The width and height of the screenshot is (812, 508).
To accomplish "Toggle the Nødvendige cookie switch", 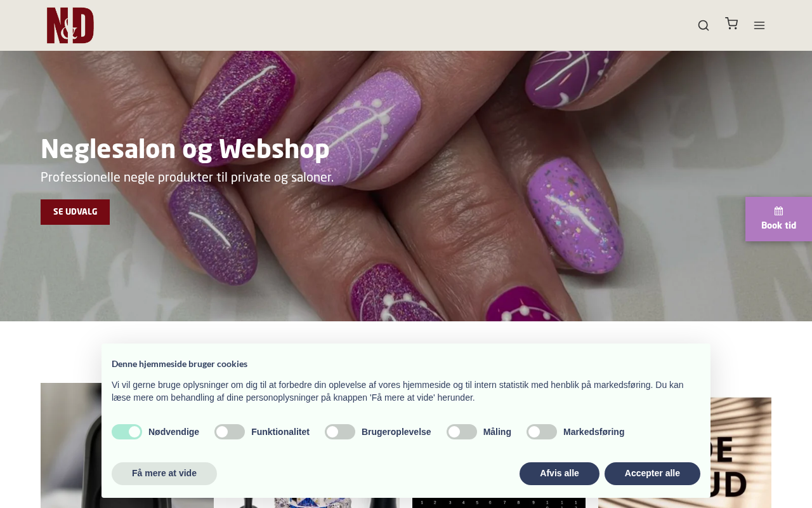I will point(127,432).
